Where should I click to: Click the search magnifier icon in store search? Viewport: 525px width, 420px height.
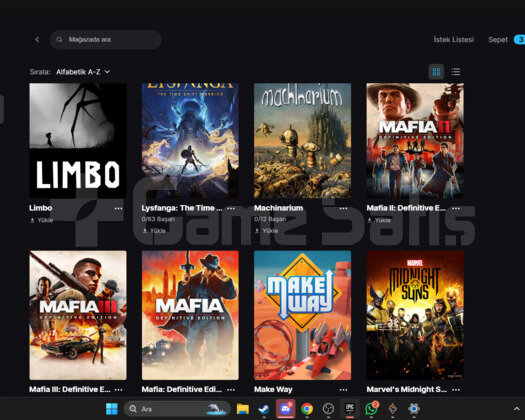[x=59, y=40]
